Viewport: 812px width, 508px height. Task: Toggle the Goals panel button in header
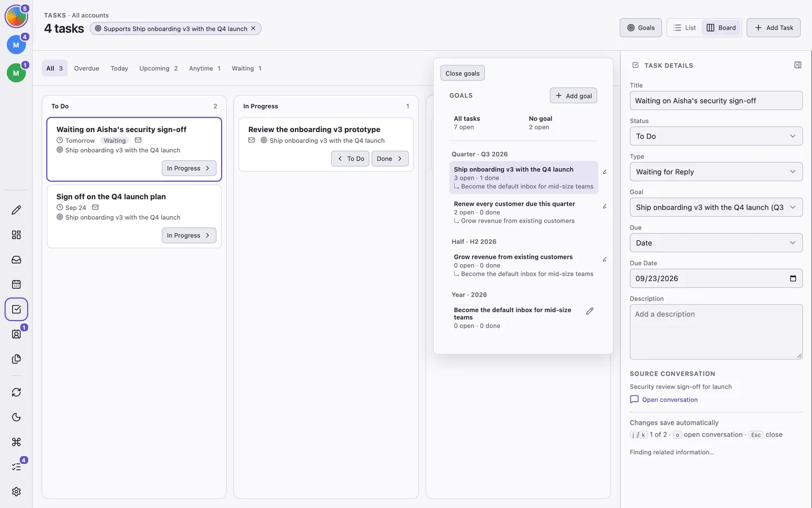pos(641,28)
